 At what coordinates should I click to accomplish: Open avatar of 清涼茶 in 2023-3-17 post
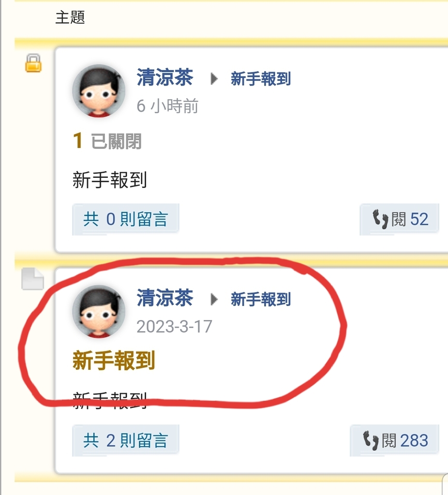[x=99, y=312]
